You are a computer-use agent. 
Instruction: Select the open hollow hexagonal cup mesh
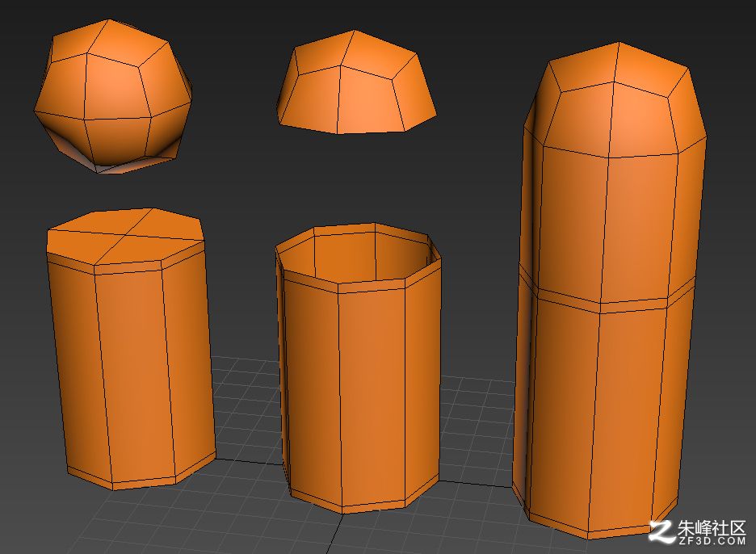point(359,368)
